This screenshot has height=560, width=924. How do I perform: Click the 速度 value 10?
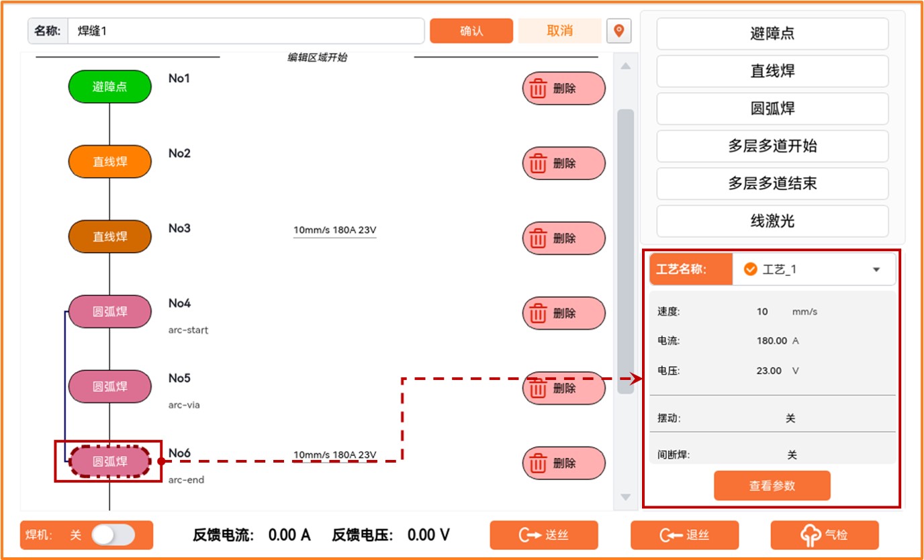pyautogui.click(x=762, y=312)
